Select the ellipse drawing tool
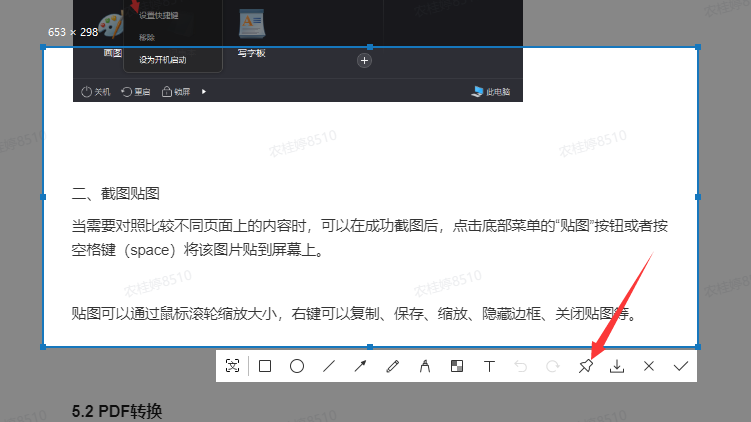This screenshot has width=751, height=422. [x=297, y=366]
